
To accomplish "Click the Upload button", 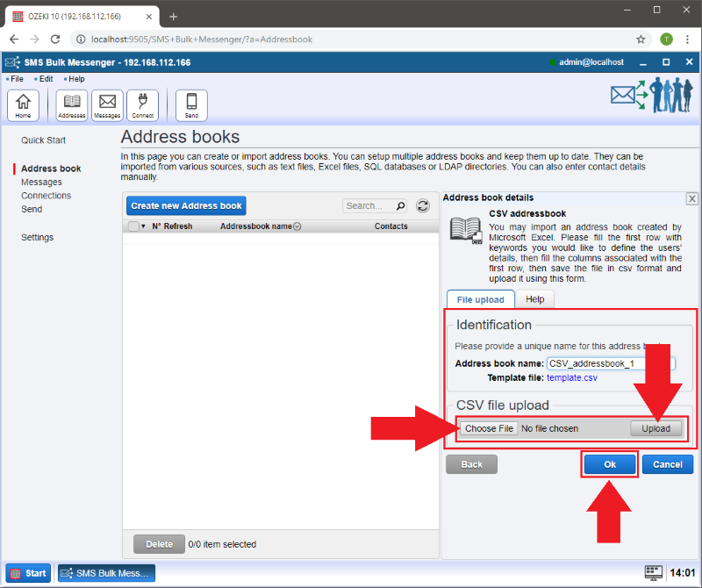I will click(655, 428).
